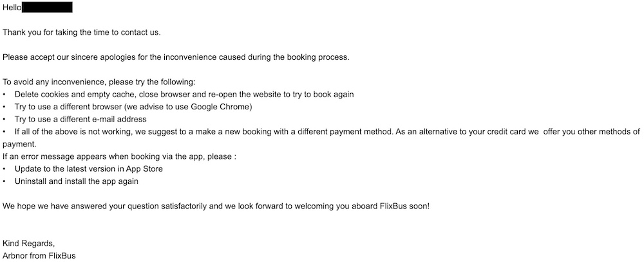
Task: Click the "Kind Regards" sign-off
Action: click(x=29, y=244)
